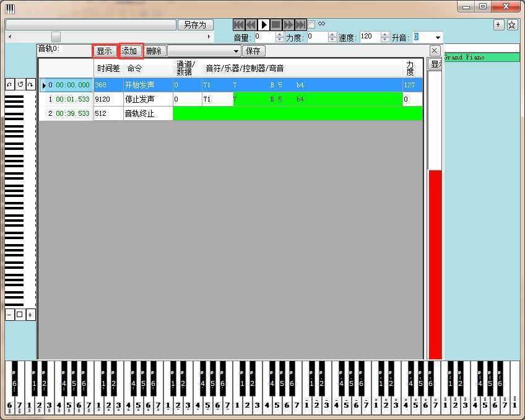Click the top scrollbar right arrow
Screen dimensions: 525x420
[x=209, y=37]
